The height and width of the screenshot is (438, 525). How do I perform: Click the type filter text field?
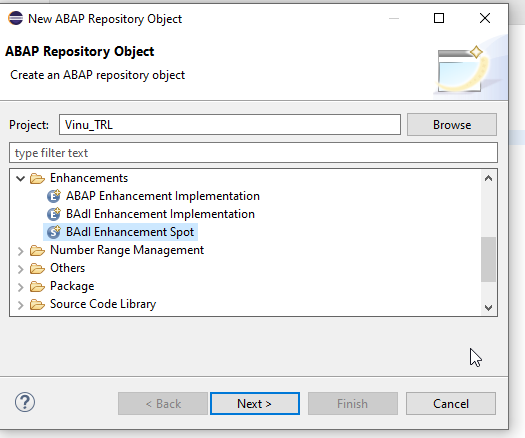pyautogui.click(x=253, y=153)
